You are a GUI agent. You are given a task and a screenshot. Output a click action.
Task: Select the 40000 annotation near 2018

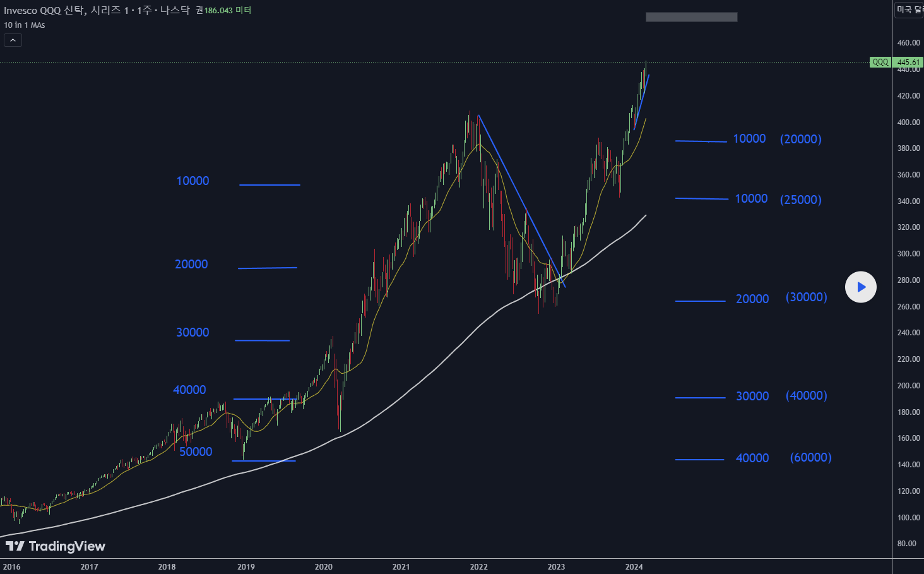tap(189, 390)
